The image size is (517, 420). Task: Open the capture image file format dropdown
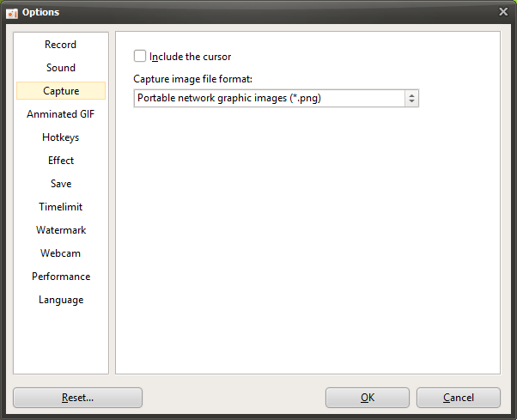(270, 99)
